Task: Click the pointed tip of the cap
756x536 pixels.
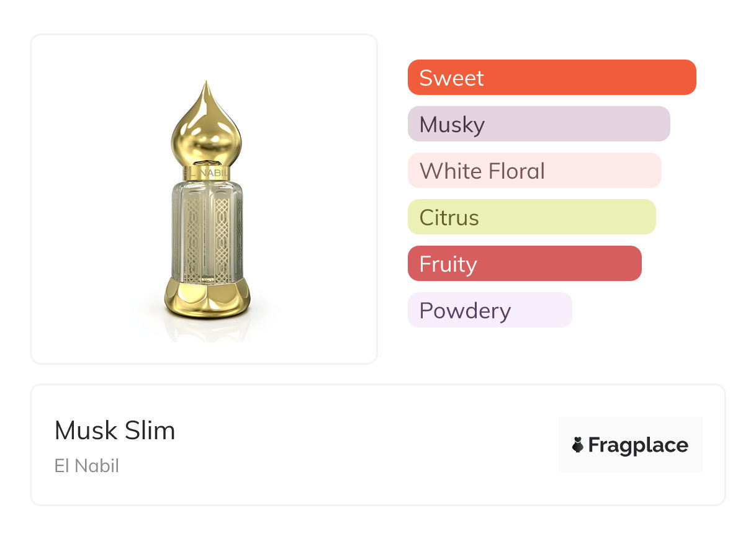Action: point(207,84)
